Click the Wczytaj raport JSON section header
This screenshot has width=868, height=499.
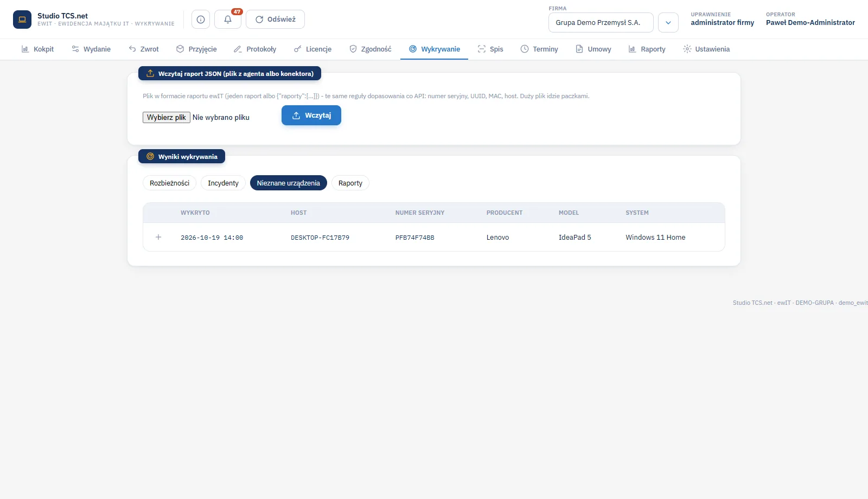pos(230,74)
